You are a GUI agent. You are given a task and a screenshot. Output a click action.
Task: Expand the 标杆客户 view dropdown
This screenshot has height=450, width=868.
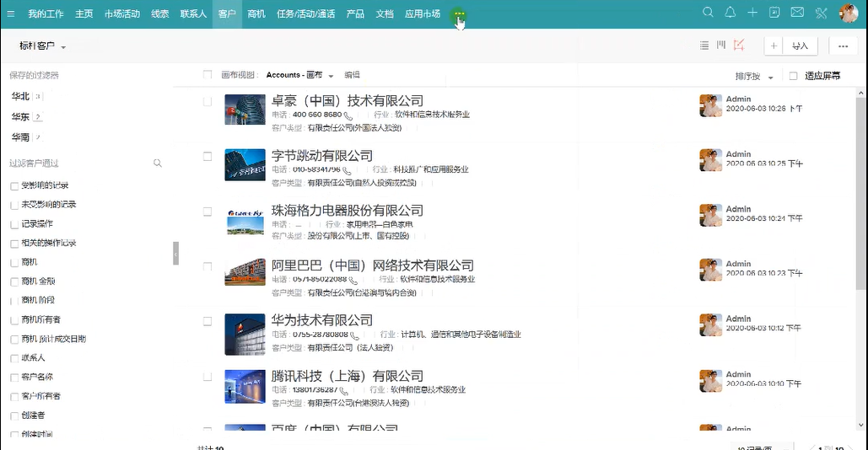[x=42, y=46]
